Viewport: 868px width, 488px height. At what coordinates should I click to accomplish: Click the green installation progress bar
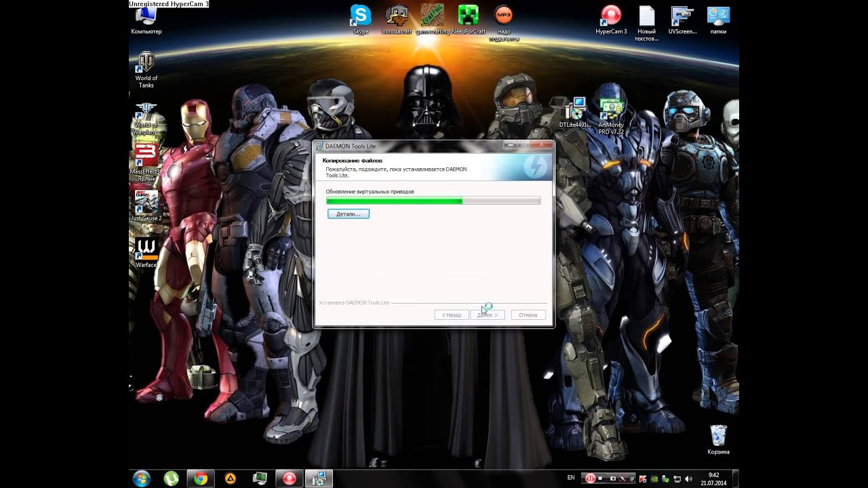coord(433,201)
